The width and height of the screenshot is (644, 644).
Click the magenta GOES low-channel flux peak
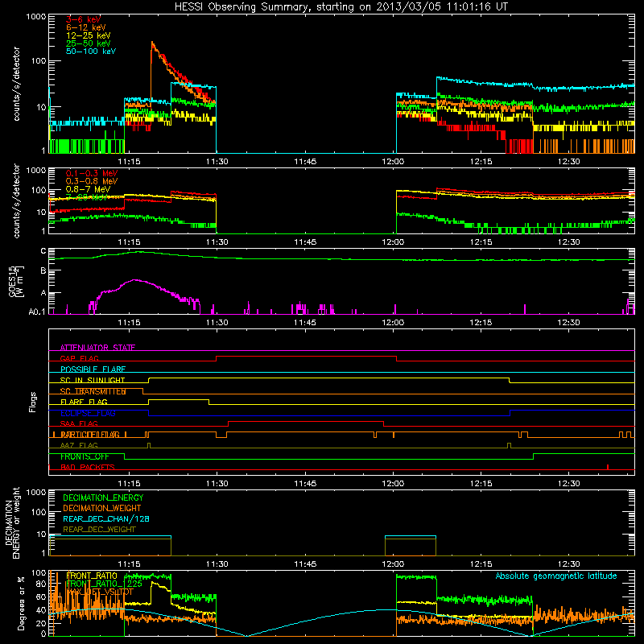tap(134, 280)
